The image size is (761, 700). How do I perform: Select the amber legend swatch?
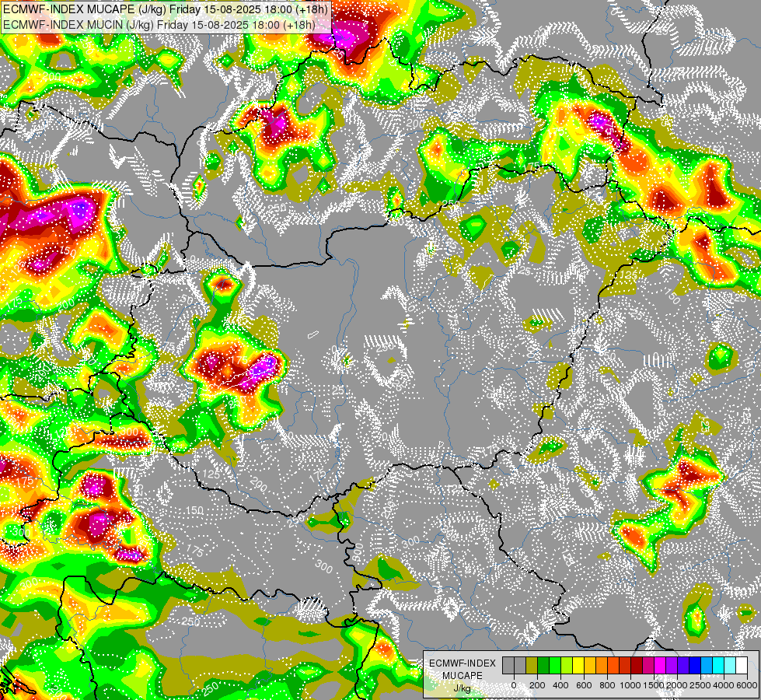pyautogui.click(x=590, y=665)
